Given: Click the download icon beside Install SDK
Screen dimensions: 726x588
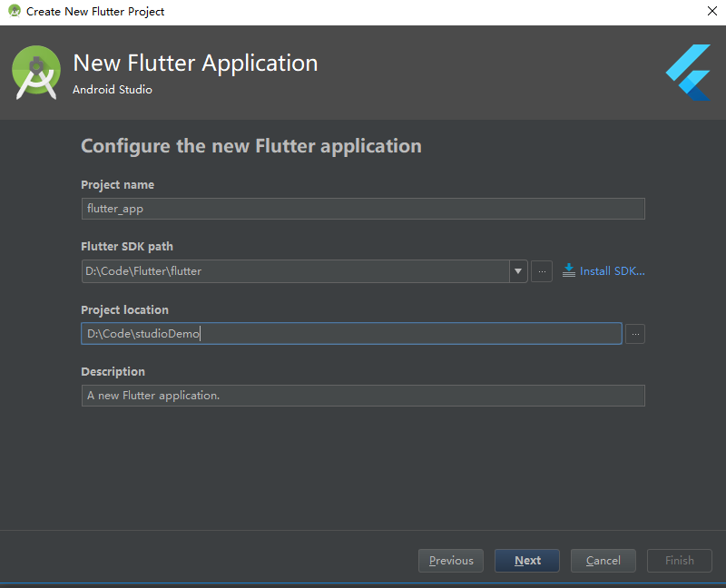Looking at the screenshot, I should click(x=569, y=270).
